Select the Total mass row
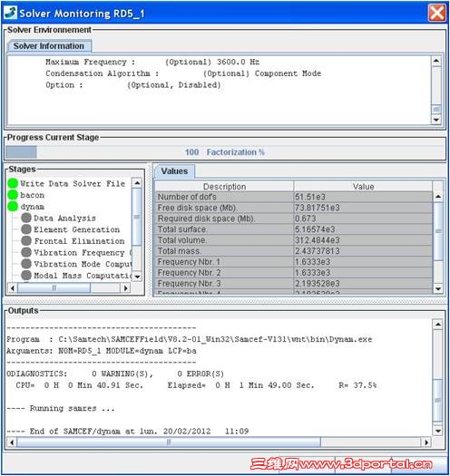 click(x=294, y=251)
